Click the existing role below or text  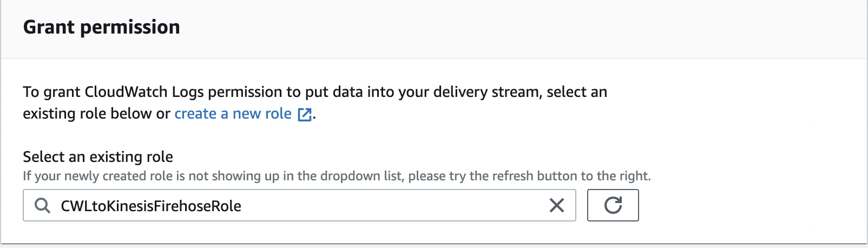(x=96, y=114)
